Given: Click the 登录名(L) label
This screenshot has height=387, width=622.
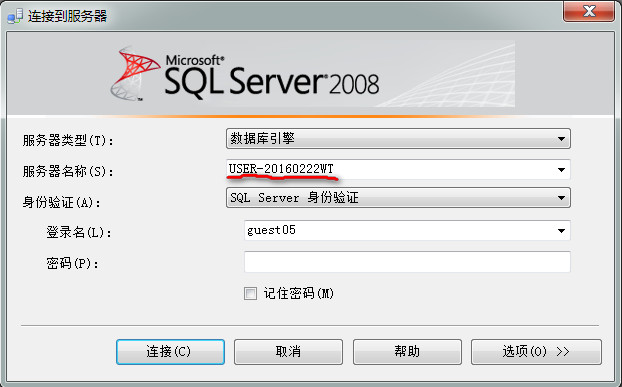Looking at the screenshot, I should [x=79, y=232].
